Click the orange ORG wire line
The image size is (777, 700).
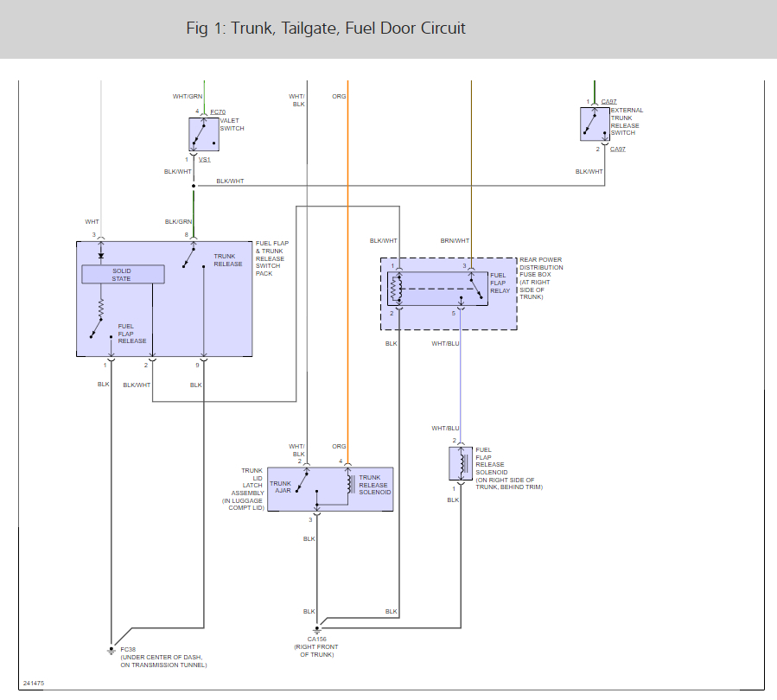tap(347, 272)
